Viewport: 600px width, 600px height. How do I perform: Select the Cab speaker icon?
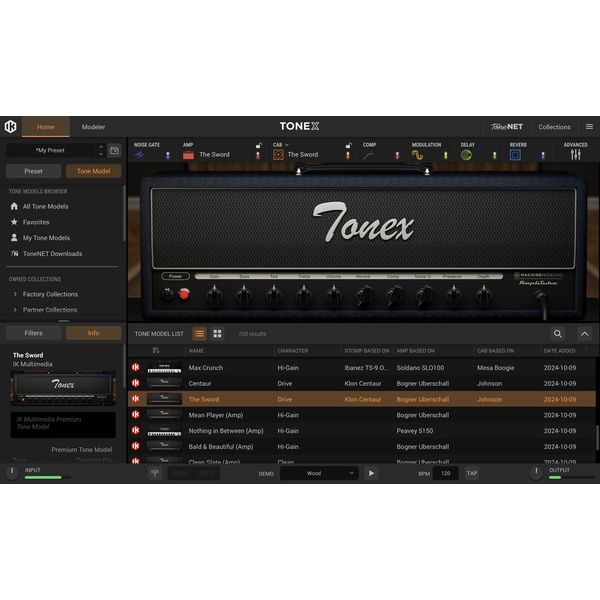[x=278, y=155]
